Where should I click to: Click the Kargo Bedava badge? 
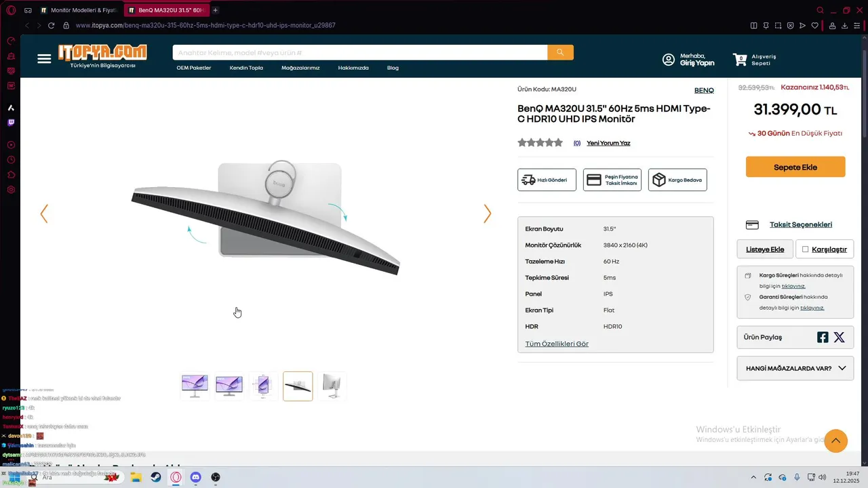click(677, 180)
